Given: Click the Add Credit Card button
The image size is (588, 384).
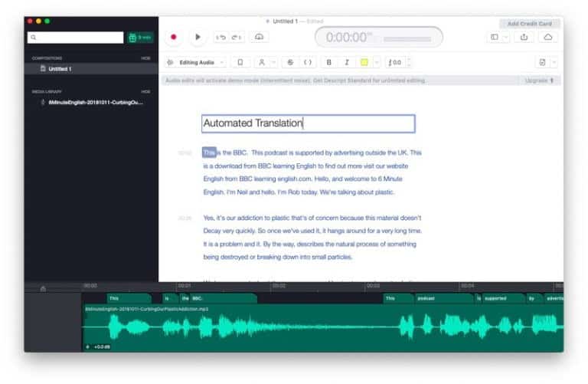Looking at the screenshot, I should pos(529,24).
